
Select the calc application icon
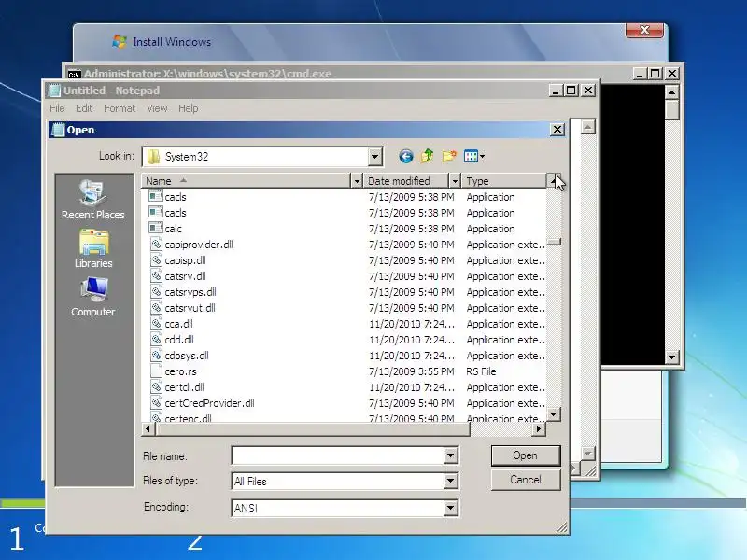156,228
